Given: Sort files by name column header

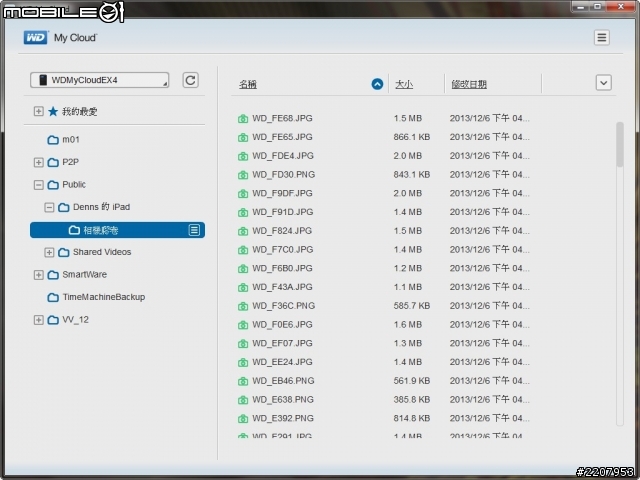Looking at the screenshot, I should point(248,84).
